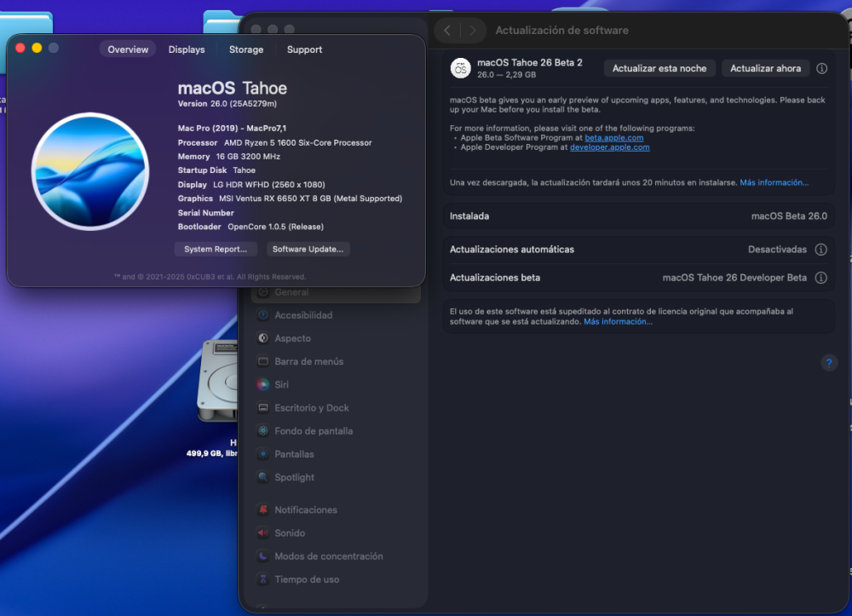The height and width of the screenshot is (616, 852).
Task: Open Sonido settings pane
Action: 336,533
